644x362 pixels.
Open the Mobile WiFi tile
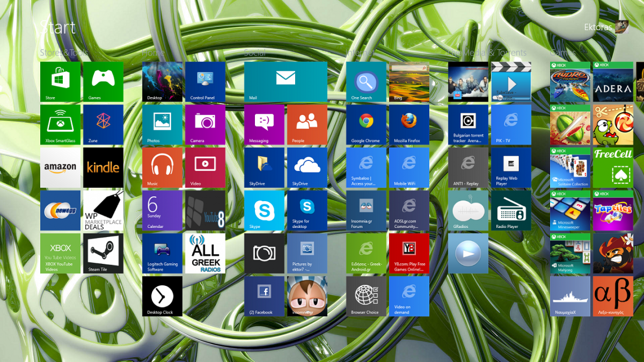click(409, 167)
